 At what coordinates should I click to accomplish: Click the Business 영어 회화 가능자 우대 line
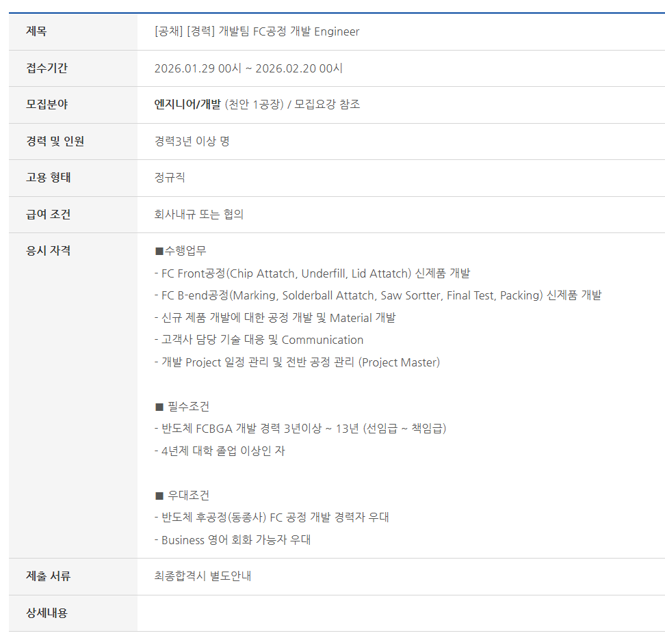pyautogui.click(x=233, y=540)
